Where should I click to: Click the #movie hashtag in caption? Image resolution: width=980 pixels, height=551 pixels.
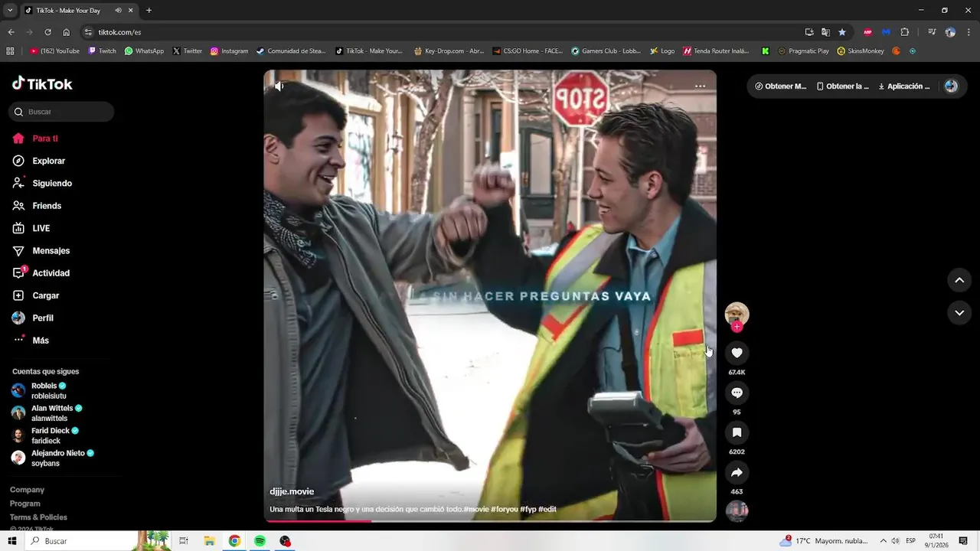475,509
